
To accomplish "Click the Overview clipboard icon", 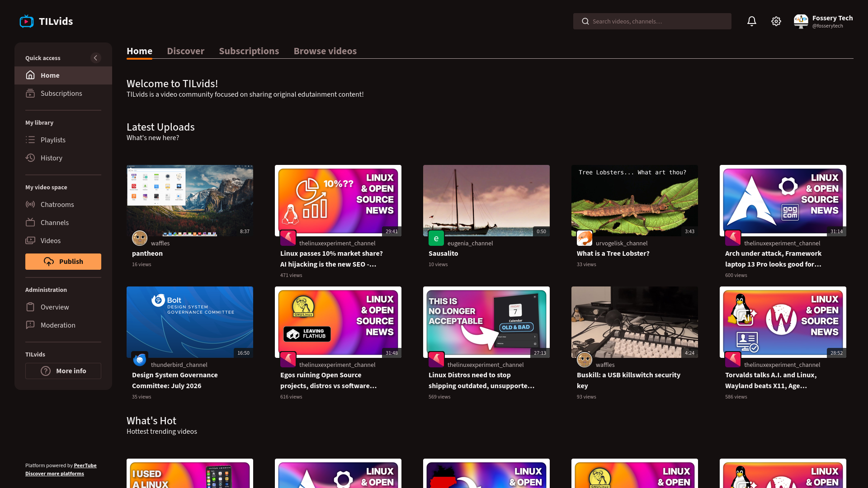I will tap(30, 307).
